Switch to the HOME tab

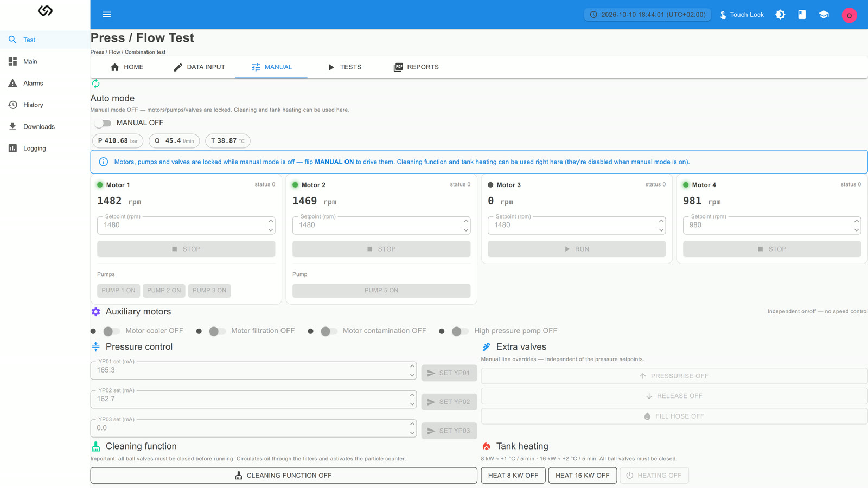click(x=127, y=67)
